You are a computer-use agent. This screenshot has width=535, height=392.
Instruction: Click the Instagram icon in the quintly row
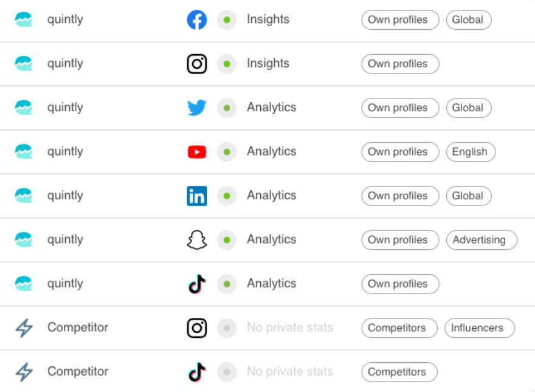click(x=196, y=64)
